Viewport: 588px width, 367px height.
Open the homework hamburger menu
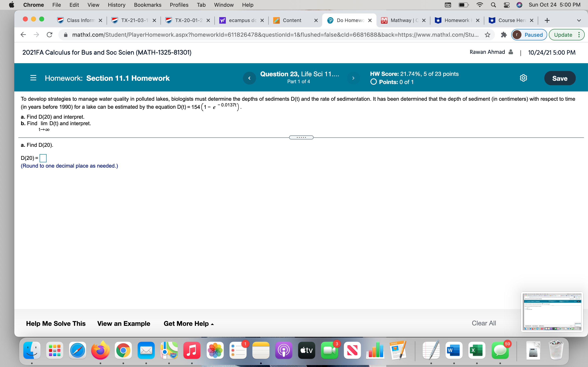33,78
